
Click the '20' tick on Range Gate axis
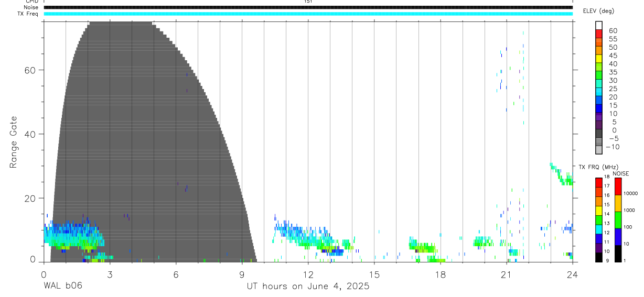pos(30,198)
